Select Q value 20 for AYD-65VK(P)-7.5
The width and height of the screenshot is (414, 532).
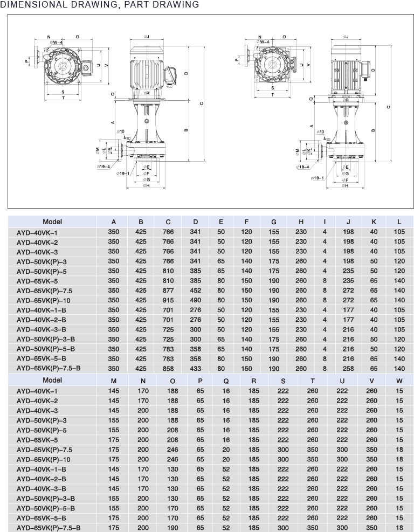[x=226, y=450]
